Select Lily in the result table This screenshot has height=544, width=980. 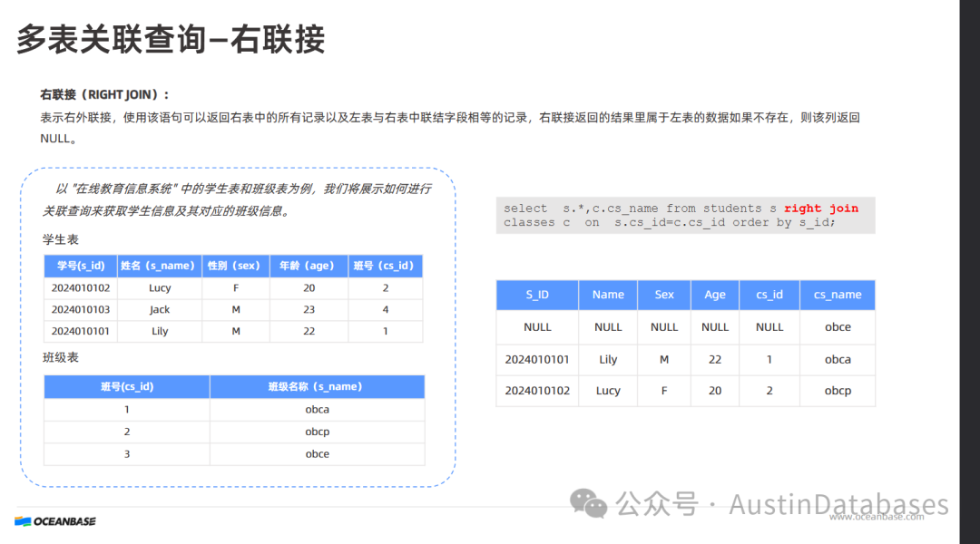[x=608, y=360]
